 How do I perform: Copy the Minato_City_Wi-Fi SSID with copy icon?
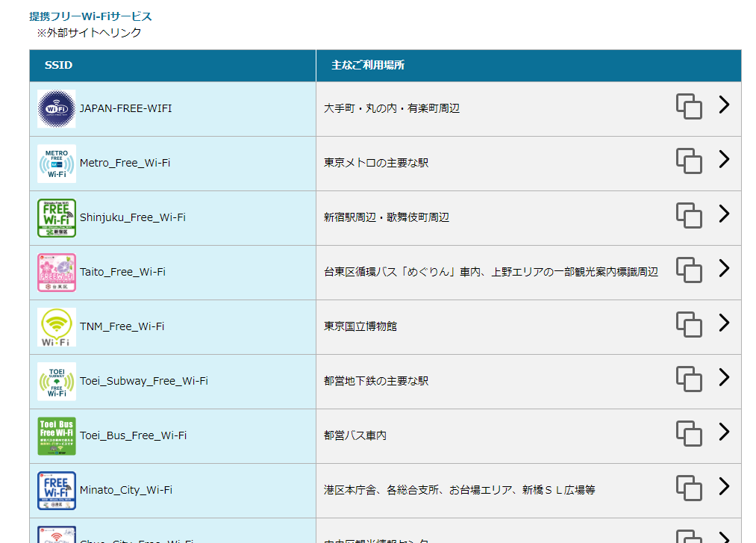(x=689, y=488)
